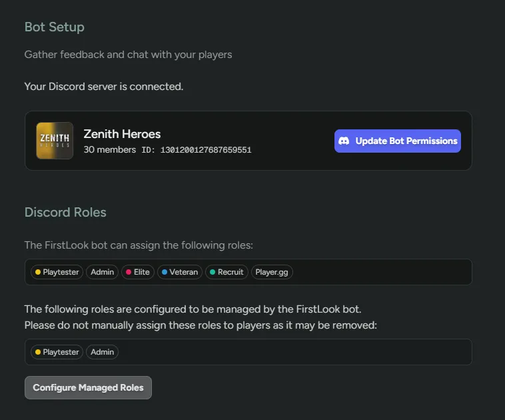
Task: Click the Discord logo in the permissions button
Action: click(x=344, y=141)
